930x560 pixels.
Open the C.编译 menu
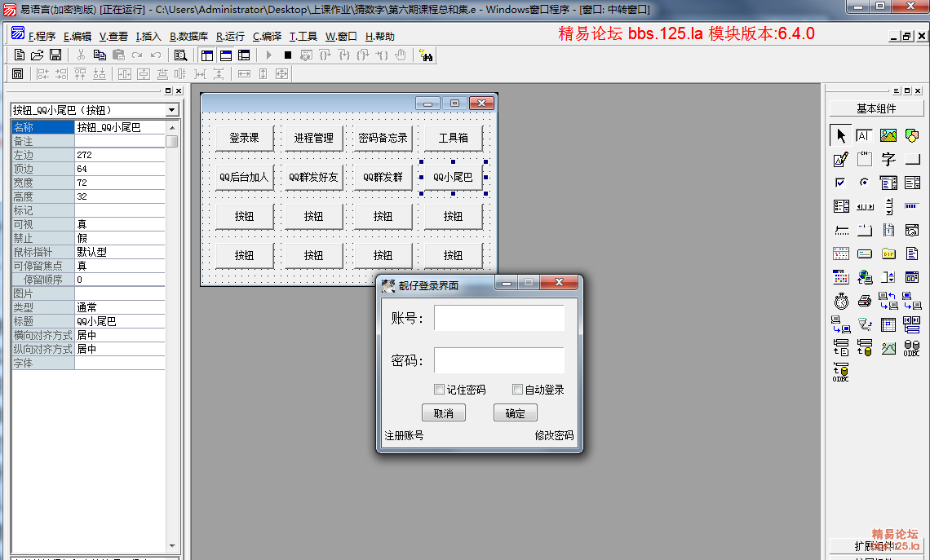tap(267, 36)
